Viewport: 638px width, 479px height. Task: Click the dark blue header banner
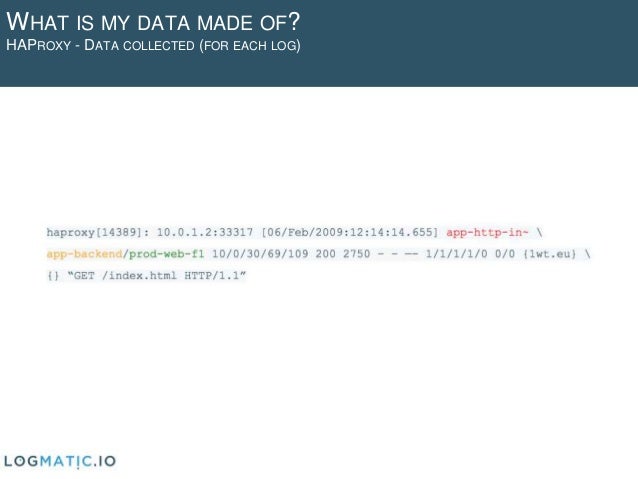click(319, 43)
